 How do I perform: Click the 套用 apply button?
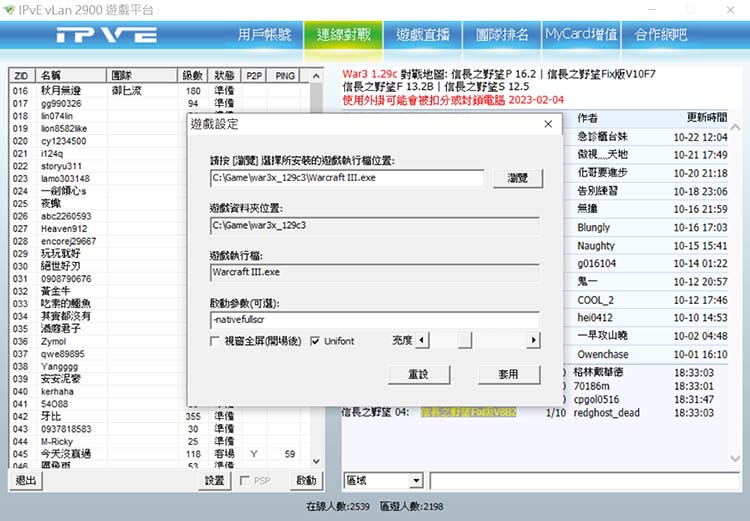(509, 375)
